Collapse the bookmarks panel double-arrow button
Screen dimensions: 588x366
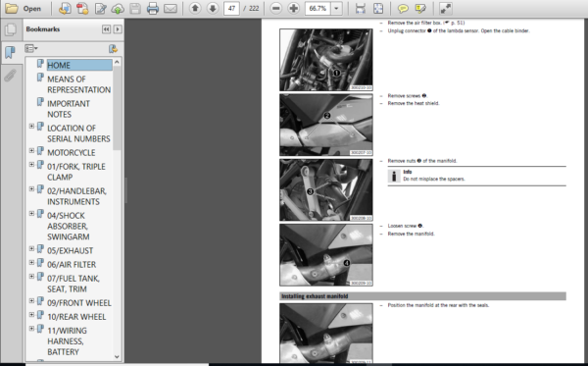pos(106,28)
